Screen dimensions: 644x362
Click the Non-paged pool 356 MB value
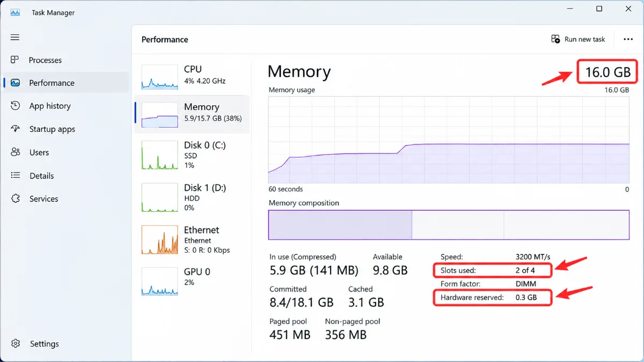pyautogui.click(x=346, y=335)
